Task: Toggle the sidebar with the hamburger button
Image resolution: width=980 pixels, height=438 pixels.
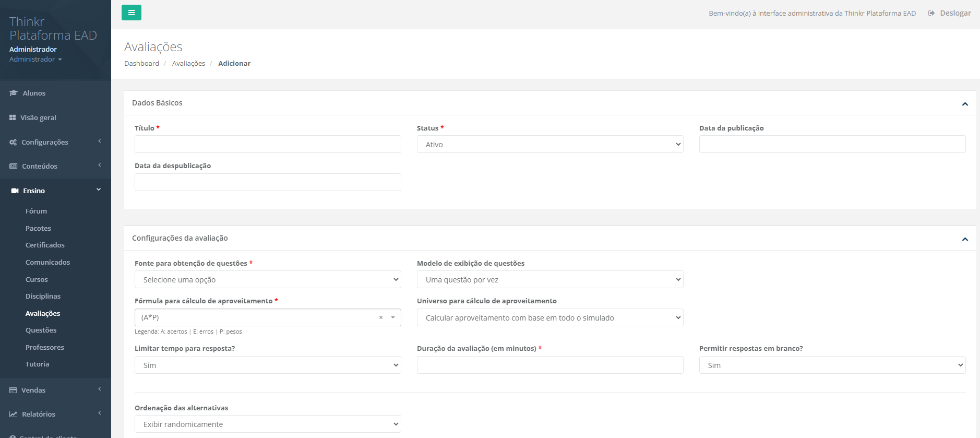Action: (x=132, y=13)
